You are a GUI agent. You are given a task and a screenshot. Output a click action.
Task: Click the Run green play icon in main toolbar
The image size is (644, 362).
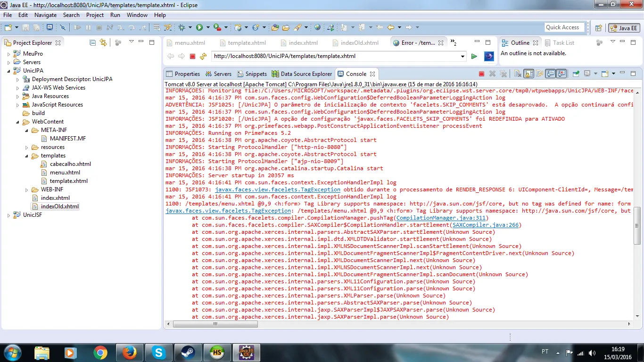pos(199,28)
